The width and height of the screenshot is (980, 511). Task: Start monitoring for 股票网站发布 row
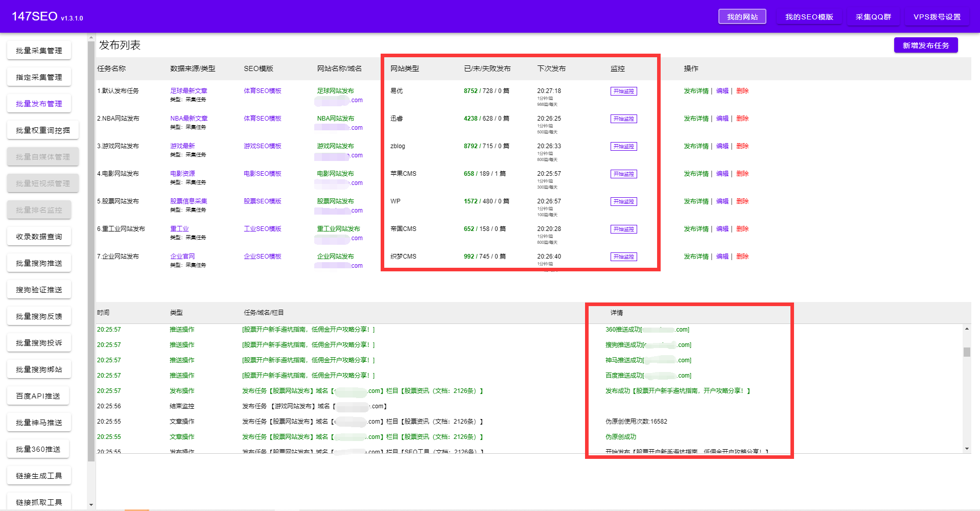623,202
